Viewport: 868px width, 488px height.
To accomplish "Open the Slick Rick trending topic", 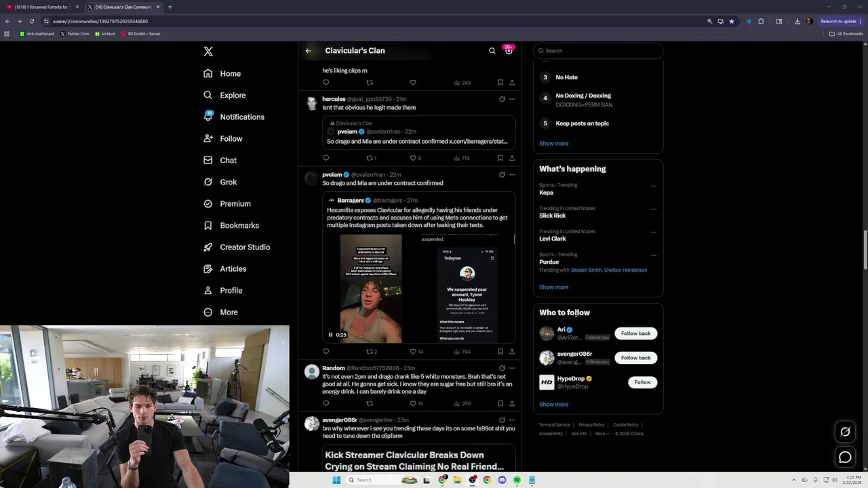I will (552, 216).
